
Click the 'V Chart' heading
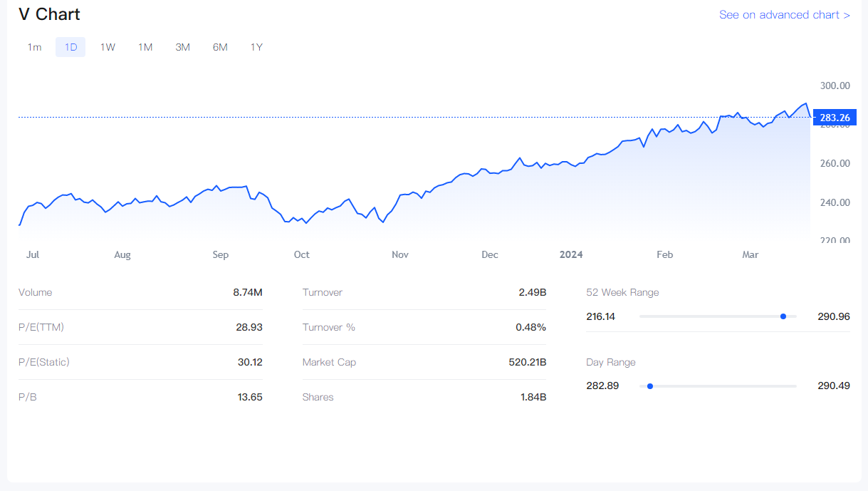pyautogui.click(x=49, y=14)
